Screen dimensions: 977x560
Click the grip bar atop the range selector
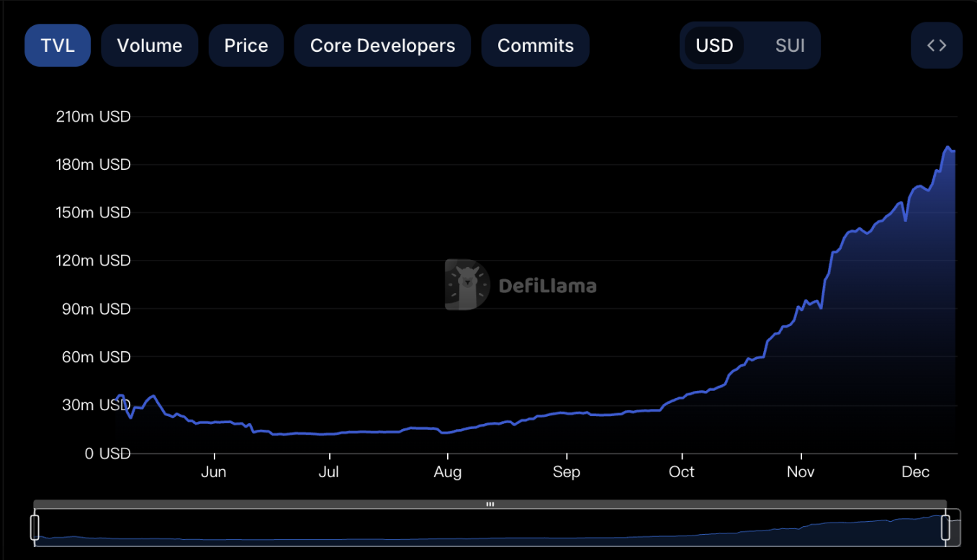pyautogui.click(x=490, y=504)
